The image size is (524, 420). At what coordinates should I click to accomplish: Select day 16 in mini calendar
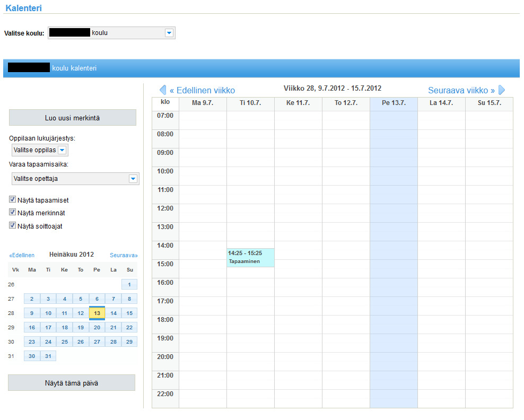pyautogui.click(x=32, y=327)
